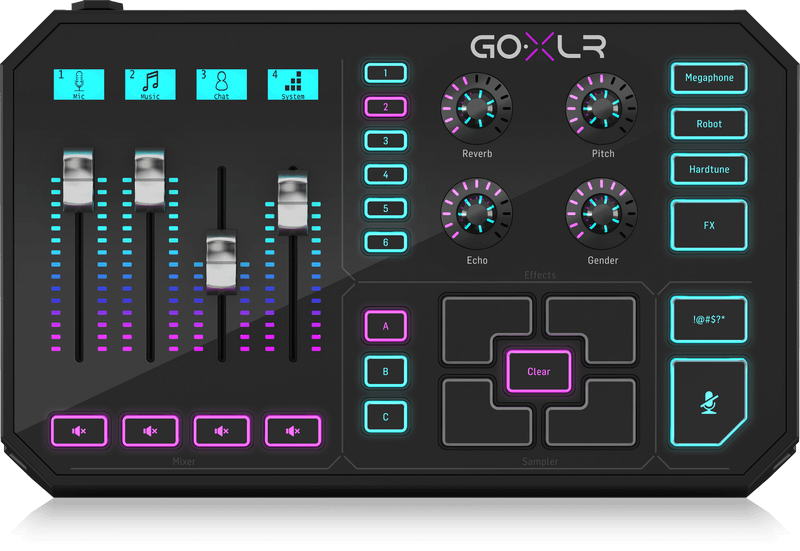Click the Chat channel fader knob
Image resolution: width=800 pixels, height=551 pixels.
221,263
